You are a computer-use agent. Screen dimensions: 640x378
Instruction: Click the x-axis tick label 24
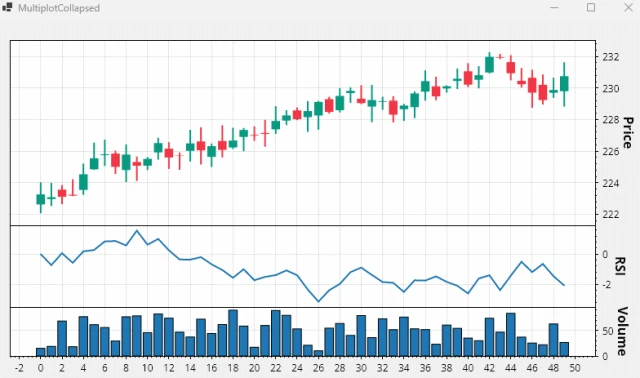click(x=297, y=368)
